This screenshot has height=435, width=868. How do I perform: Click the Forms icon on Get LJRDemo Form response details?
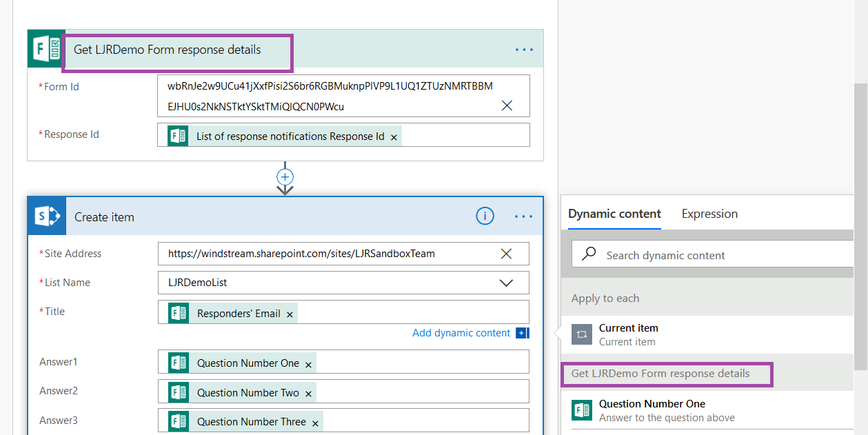click(44, 48)
